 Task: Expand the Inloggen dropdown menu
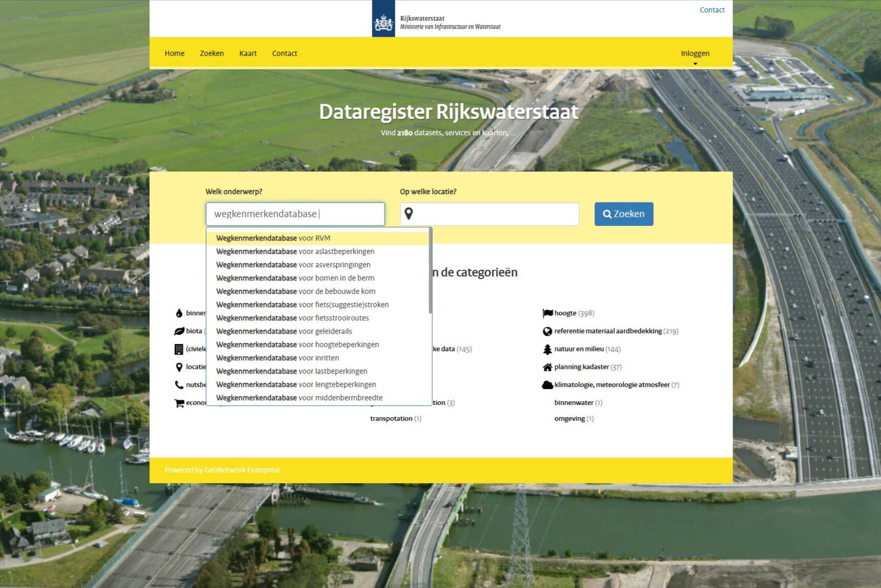[x=695, y=54]
